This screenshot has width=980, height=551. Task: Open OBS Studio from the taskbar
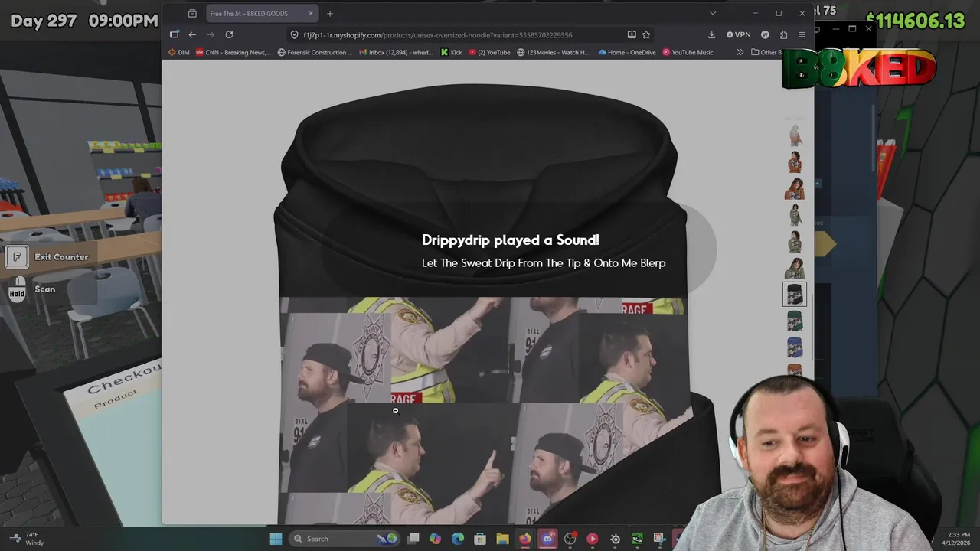coord(570,539)
